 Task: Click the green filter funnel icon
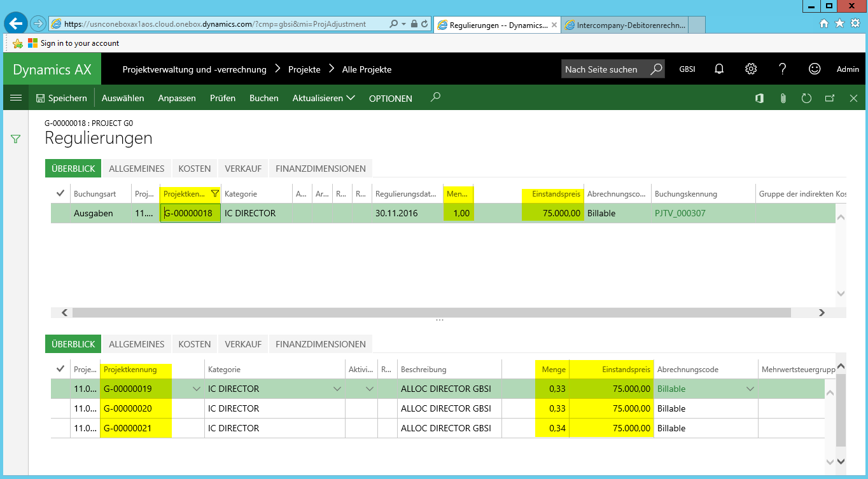[x=16, y=139]
